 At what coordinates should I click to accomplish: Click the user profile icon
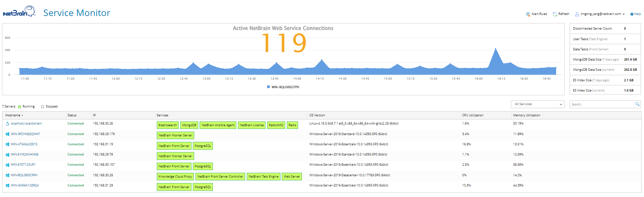tap(577, 14)
